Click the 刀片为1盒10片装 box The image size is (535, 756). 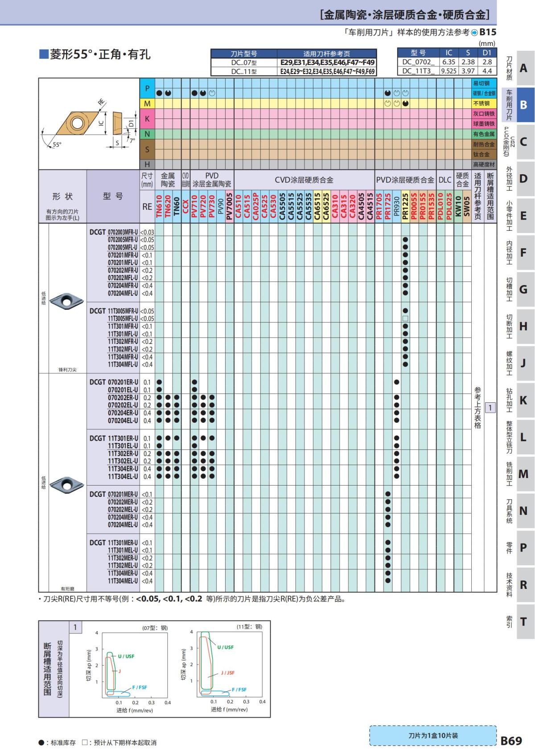click(433, 736)
